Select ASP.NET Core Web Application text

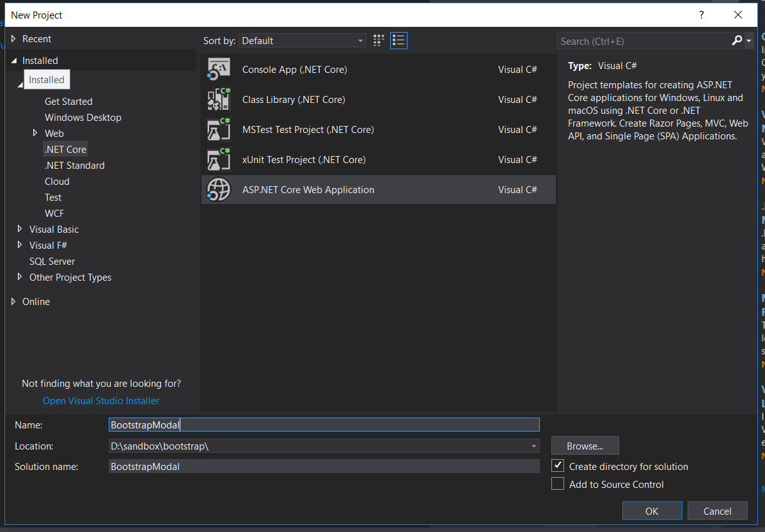pyautogui.click(x=308, y=190)
